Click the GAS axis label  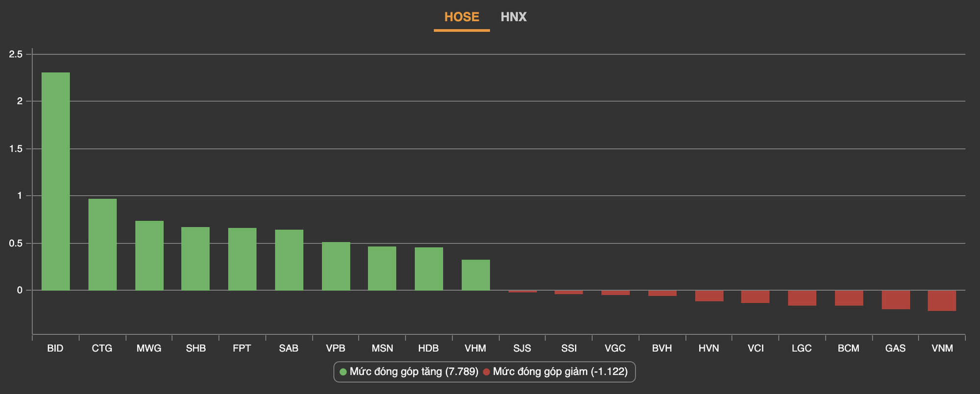pyautogui.click(x=895, y=348)
